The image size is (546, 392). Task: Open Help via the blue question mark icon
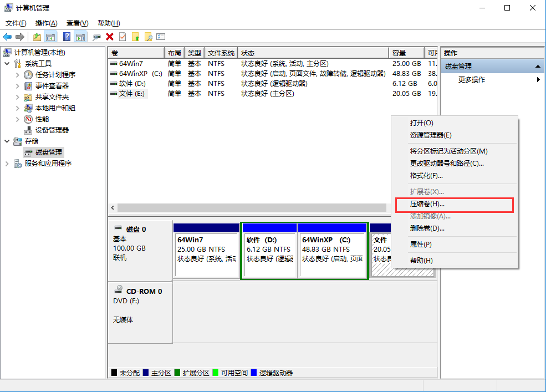pyautogui.click(x=67, y=37)
